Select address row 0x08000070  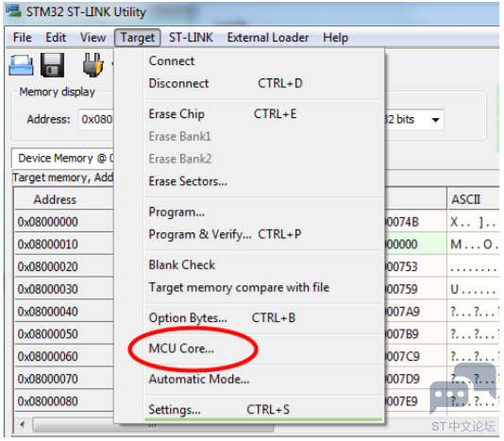(x=64, y=380)
